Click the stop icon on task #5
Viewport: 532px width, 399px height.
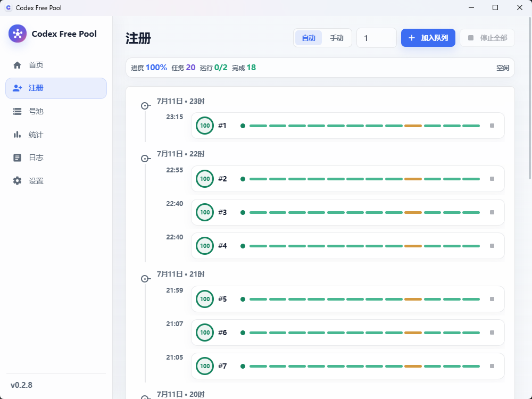coord(492,299)
